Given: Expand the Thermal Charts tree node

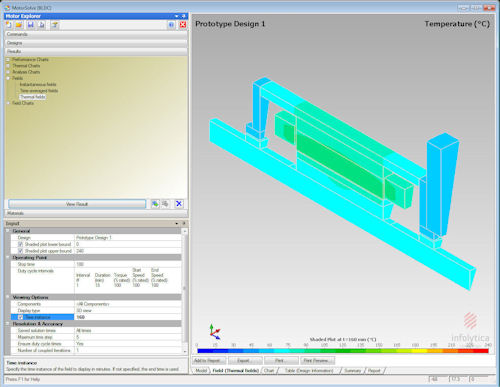Looking at the screenshot, I should 8,66.
